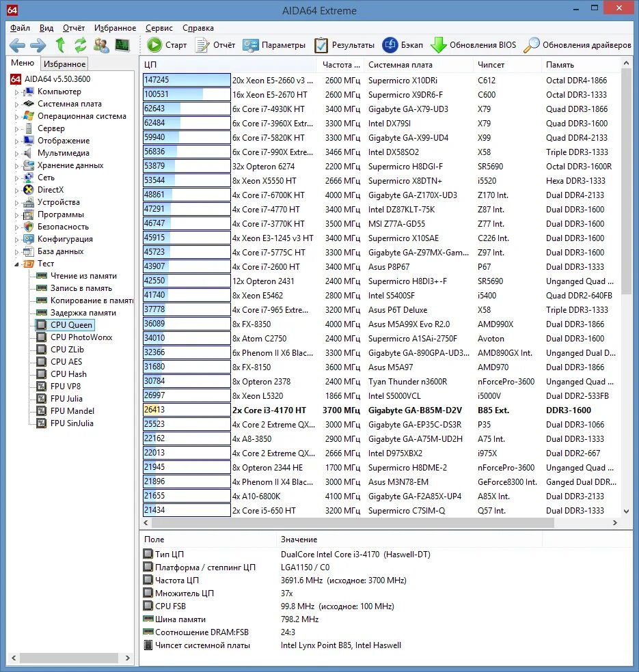Screen dimensions: 639x672
Task: Sort by the Память column header
Action: [x=581, y=65]
